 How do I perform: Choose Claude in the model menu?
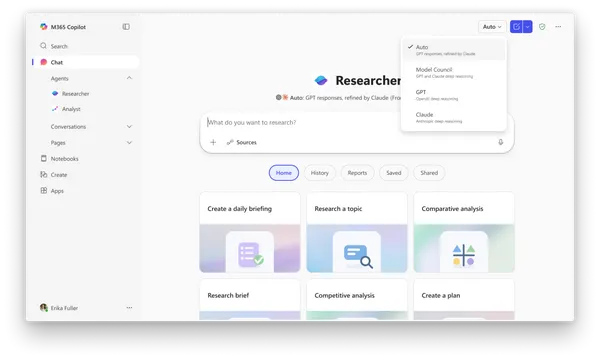pyautogui.click(x=454, y=118)
